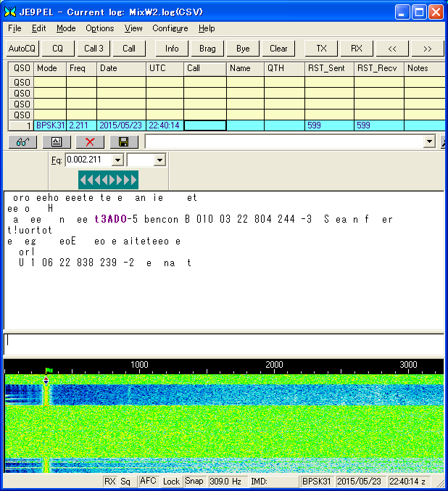Image resolution: width=448 pixels, height=491 pixels.
Task: Click the Bye macro button
Action: pyautogui.click(x=243, y=49)
